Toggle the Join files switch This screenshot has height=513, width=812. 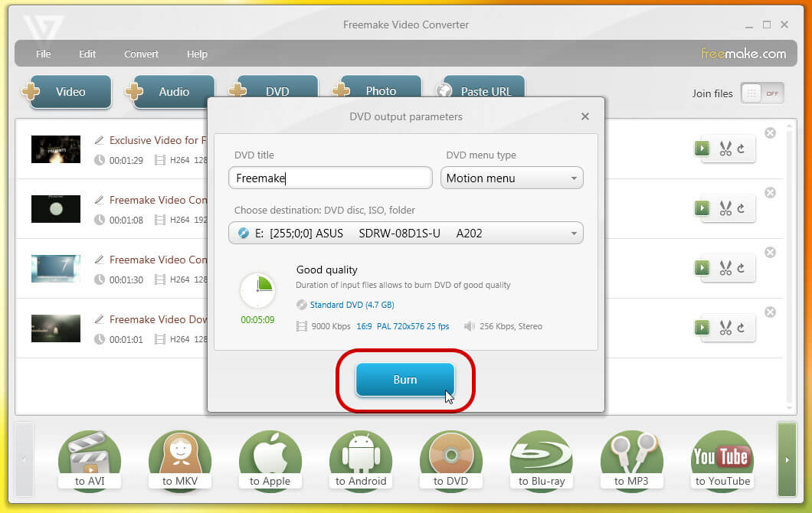tap(762, 93)
